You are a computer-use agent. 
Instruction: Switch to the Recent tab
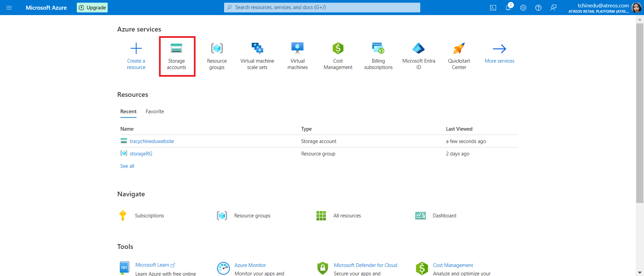(x=128, y=112)
